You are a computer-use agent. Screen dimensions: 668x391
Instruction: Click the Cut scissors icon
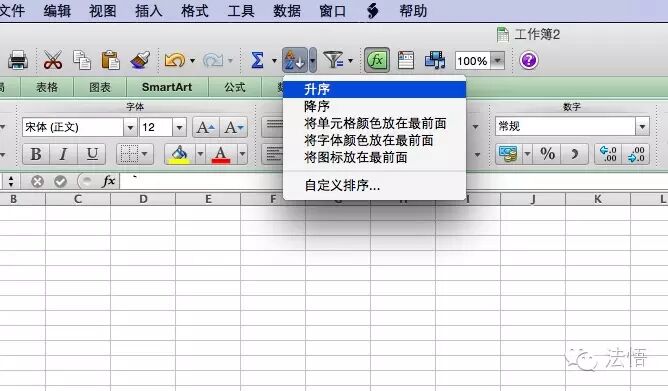click(53, 60)
